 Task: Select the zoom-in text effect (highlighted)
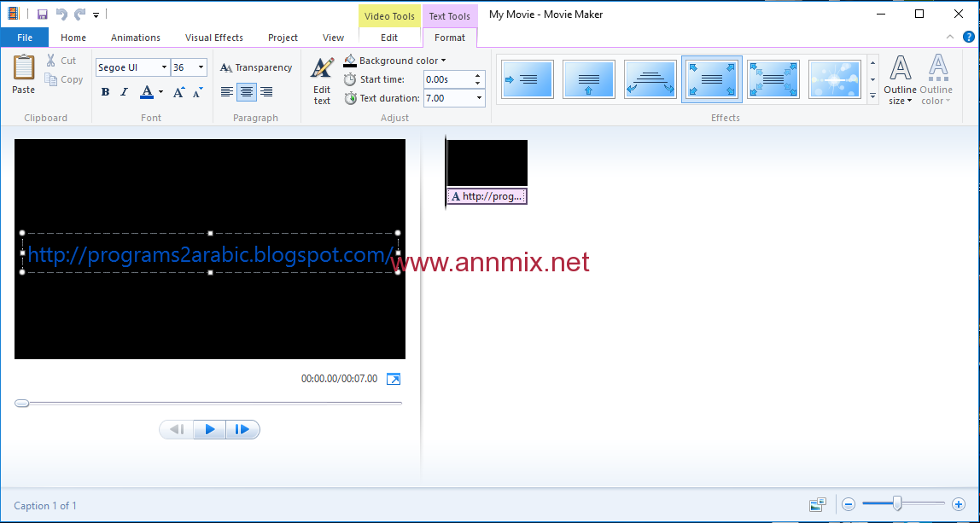(712, 79)
